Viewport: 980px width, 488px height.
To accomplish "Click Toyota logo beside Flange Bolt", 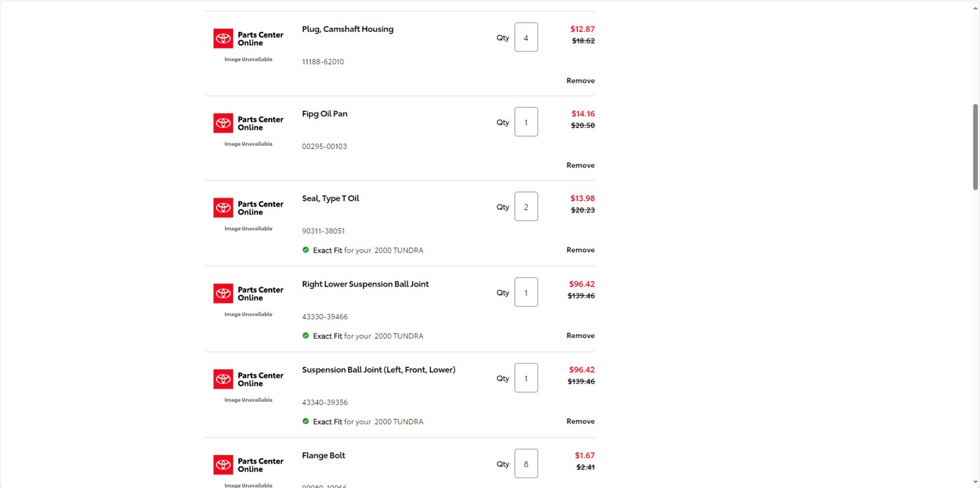I will (223, 465).
